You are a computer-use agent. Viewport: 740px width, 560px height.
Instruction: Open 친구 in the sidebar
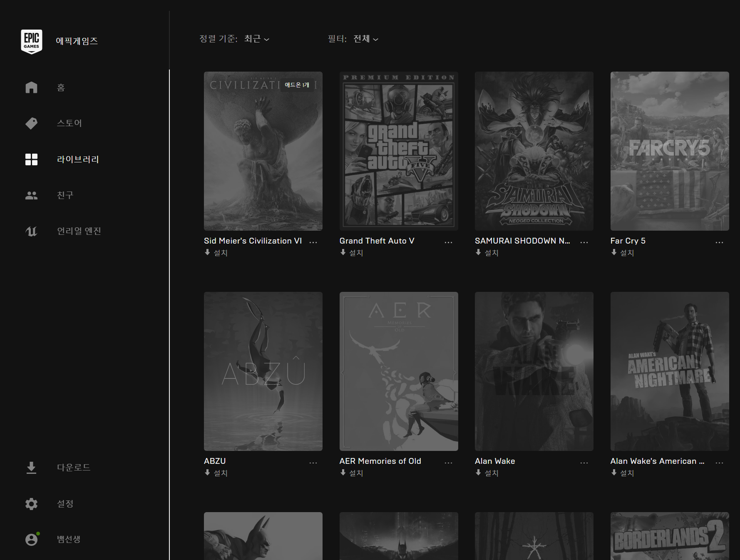coord(65,195)
